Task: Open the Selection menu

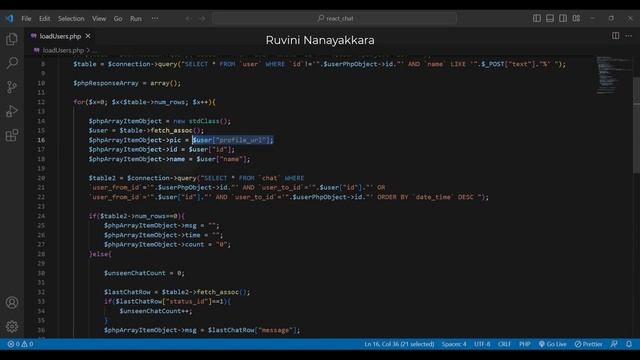Action: pos(71,19)
